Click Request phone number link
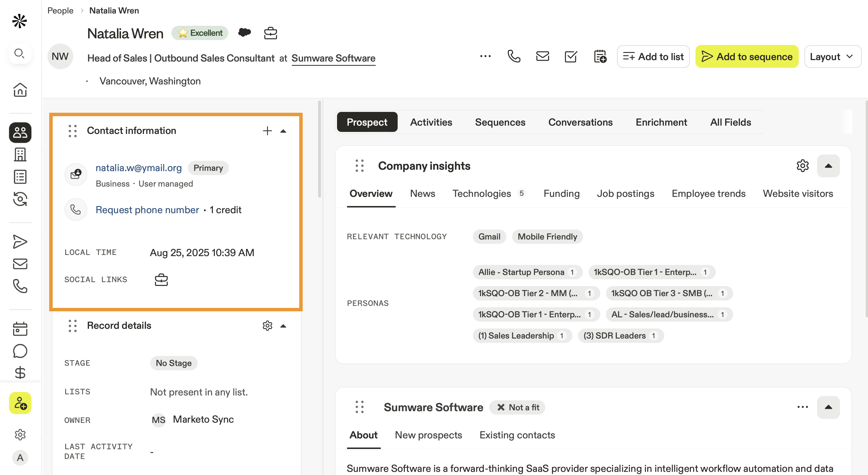 tap(147, 210)
